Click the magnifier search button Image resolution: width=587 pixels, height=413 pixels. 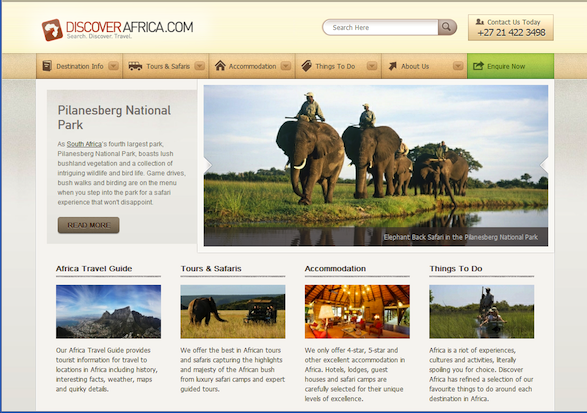(x=447, y=27)
